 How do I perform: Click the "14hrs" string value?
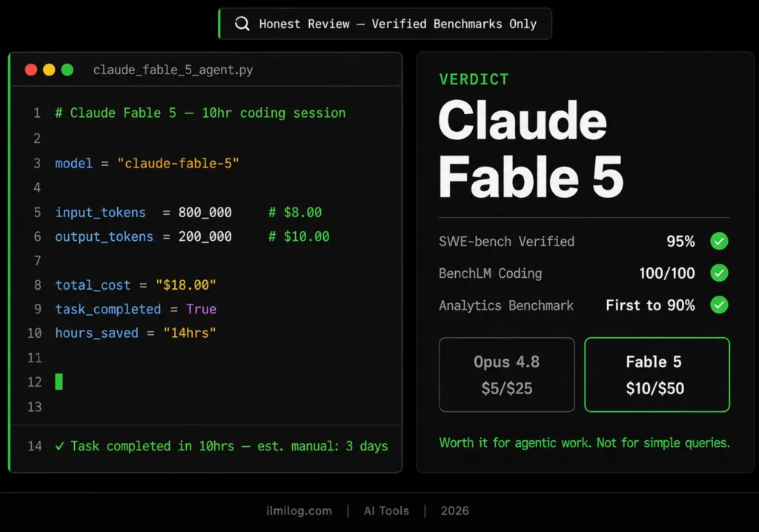coord(190,333)
